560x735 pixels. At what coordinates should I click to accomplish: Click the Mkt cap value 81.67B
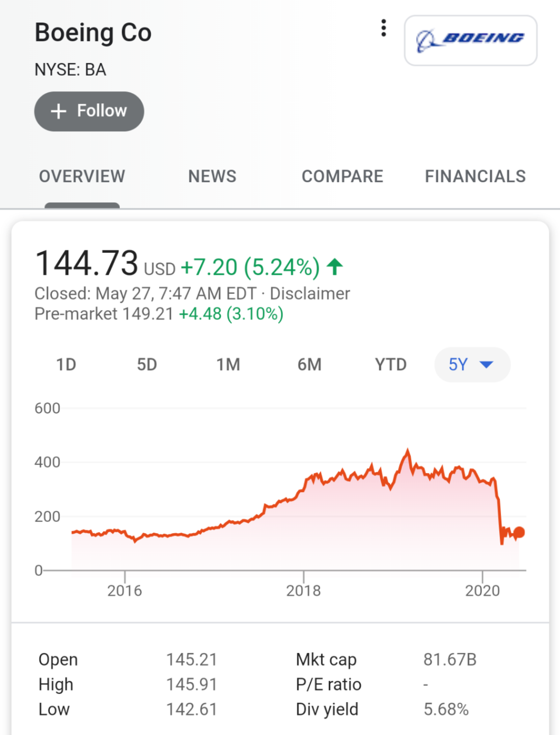pyautogui.click(x=450, y=659)
